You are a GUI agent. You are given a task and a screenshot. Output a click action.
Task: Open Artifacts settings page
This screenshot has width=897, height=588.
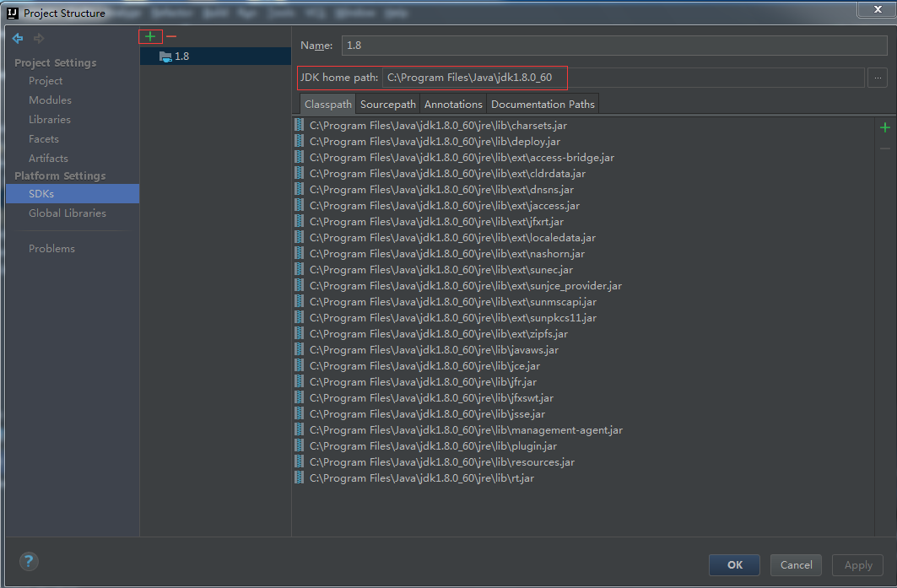pos(48,159)
